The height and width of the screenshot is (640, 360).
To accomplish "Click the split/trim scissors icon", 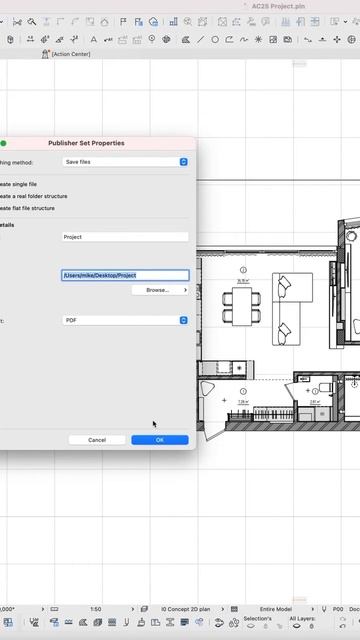I will (17, 22).
